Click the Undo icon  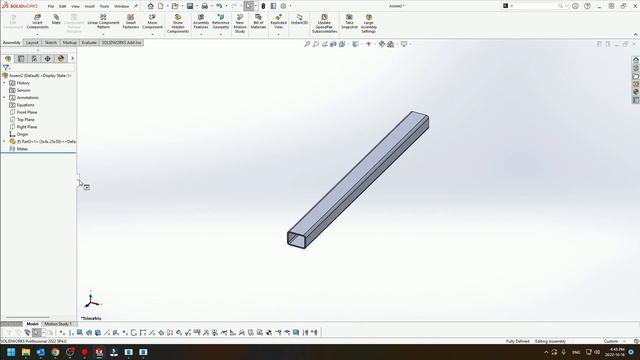tap(219, 6)
